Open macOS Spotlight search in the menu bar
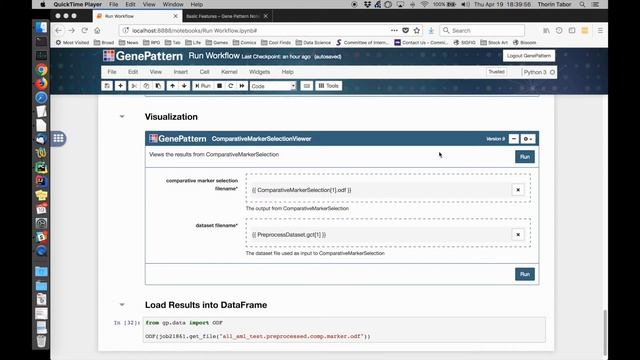 point(582,4)
